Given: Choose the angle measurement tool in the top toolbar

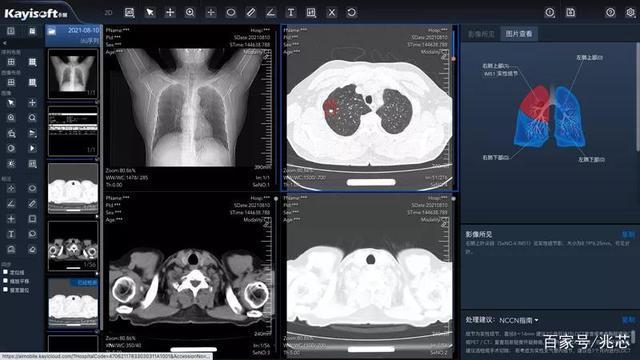Looking at the screenshot, I should click(x=271, y=13).
